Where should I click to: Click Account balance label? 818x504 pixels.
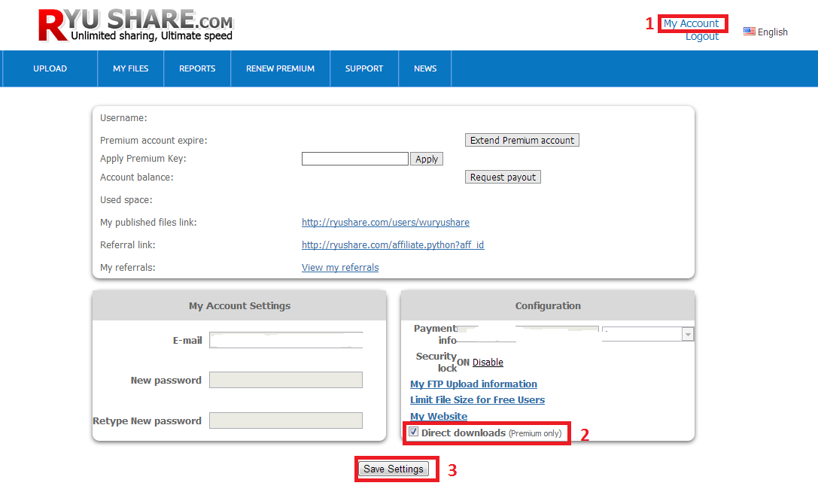(137, 178)
